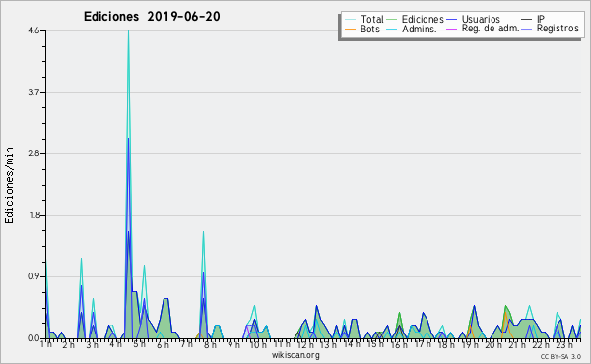Click the 0.9 y-axis value

tap(33, 277)
